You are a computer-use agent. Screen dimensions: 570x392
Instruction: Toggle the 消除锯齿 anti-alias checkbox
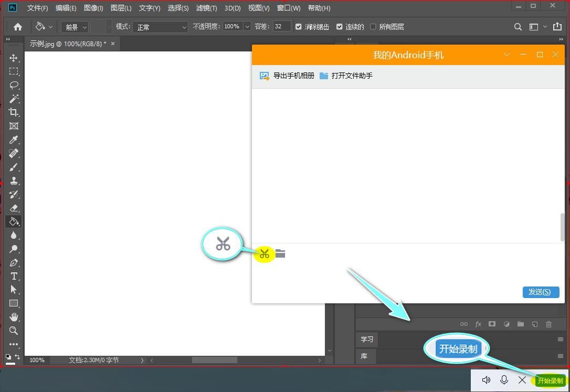pyautogui.click(x=299, y=27)
